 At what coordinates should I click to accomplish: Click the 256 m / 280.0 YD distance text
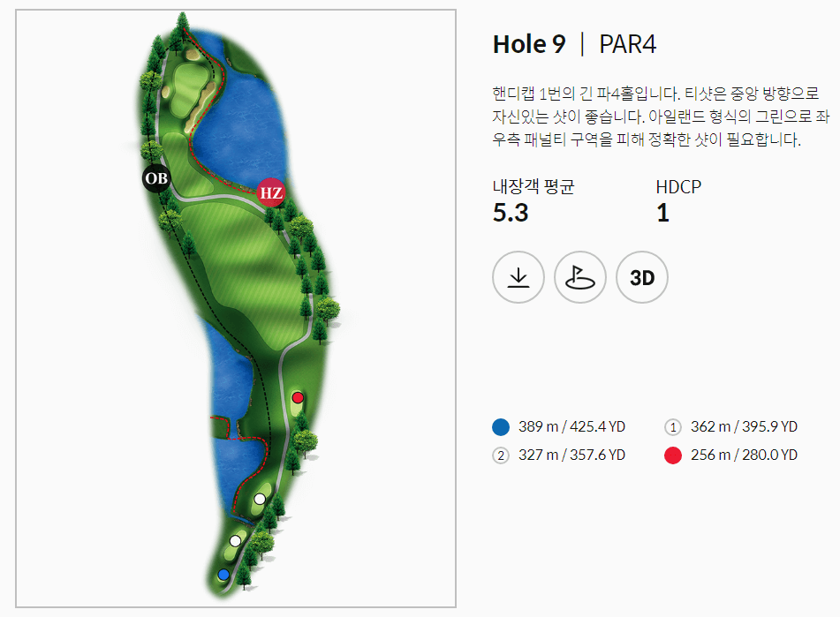coord(745,455)
